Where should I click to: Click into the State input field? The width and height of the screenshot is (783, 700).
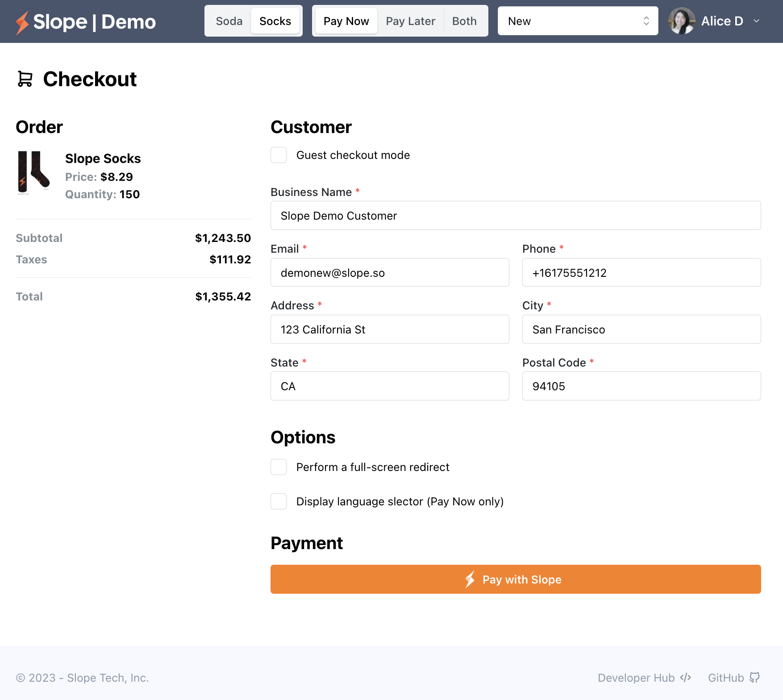(390, 386)
